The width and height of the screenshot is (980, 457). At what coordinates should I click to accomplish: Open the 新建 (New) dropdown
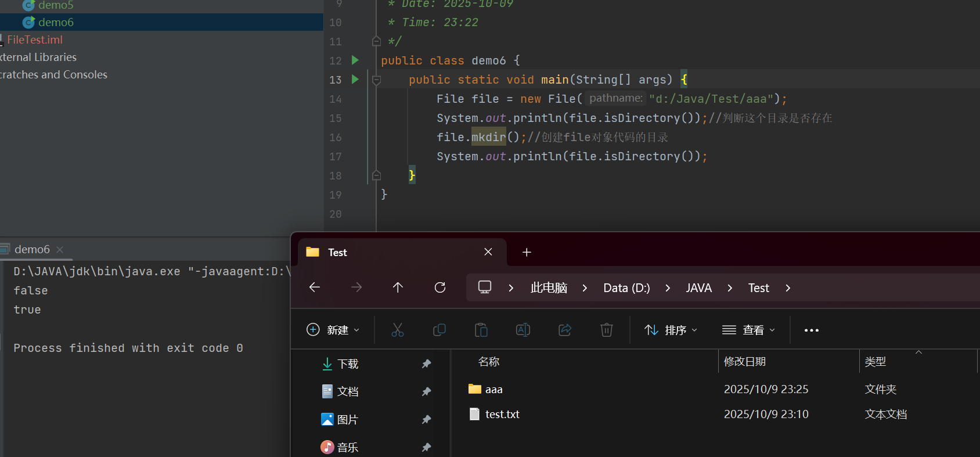point(333,330)
